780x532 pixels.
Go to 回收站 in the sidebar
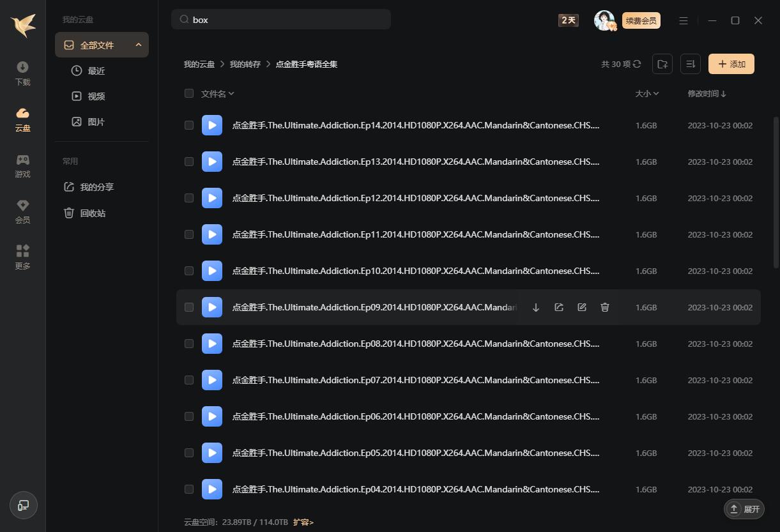point(93,213)
